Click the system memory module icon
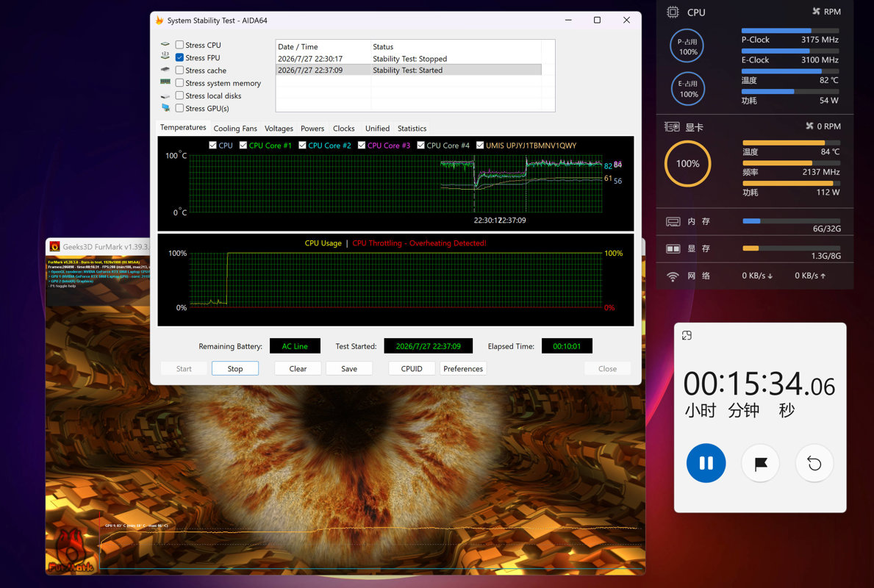Screen dimensions: 874x588 pyautogui.click(x=165, y=82)
